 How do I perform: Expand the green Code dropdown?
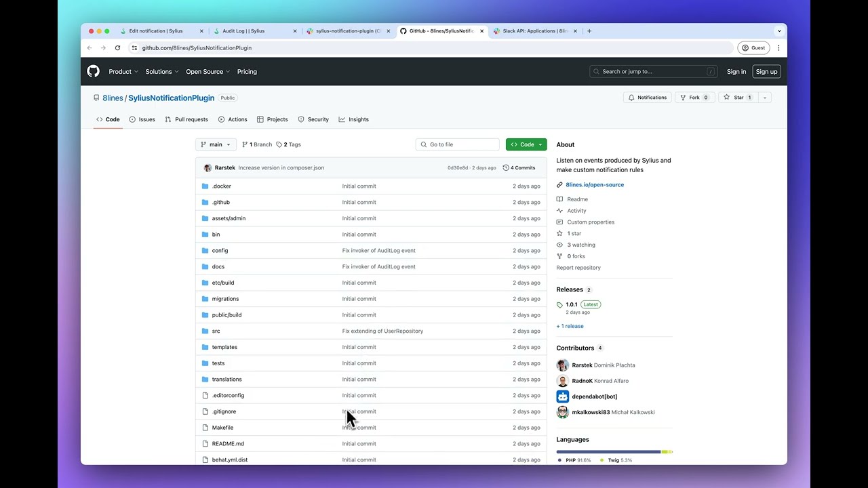tap(526, 144)
